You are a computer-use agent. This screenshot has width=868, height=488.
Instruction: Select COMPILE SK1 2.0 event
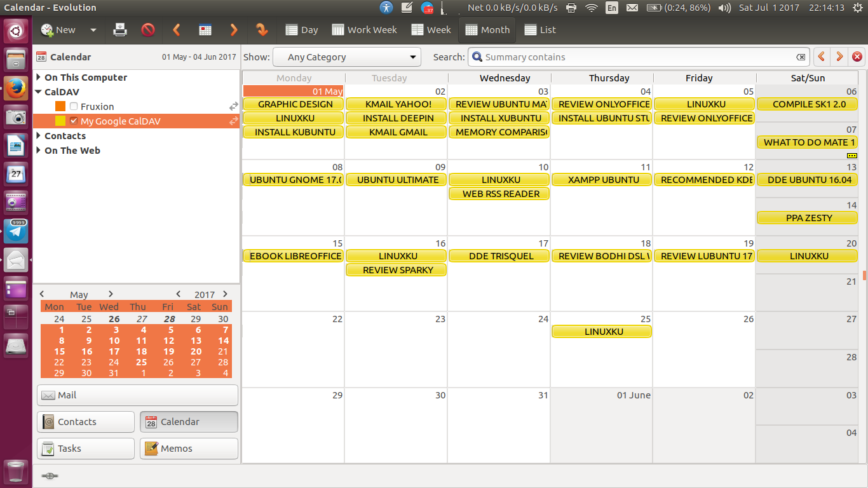click(808, 104)
